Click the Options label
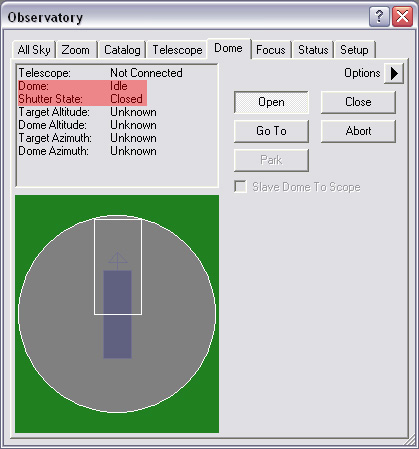The image size is (419, 449). 362,73
